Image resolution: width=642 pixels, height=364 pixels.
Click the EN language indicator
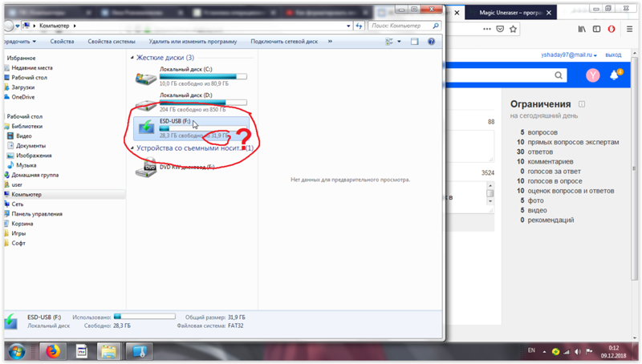point(531,350)
